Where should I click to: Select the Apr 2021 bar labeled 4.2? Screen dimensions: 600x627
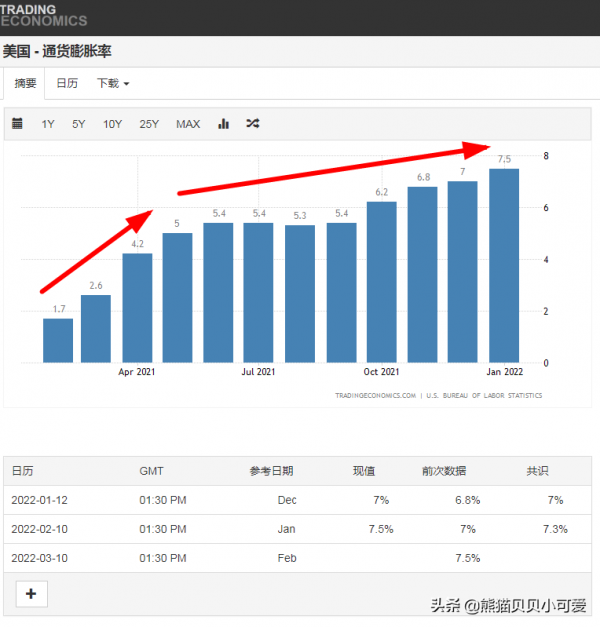click(137, 308)
